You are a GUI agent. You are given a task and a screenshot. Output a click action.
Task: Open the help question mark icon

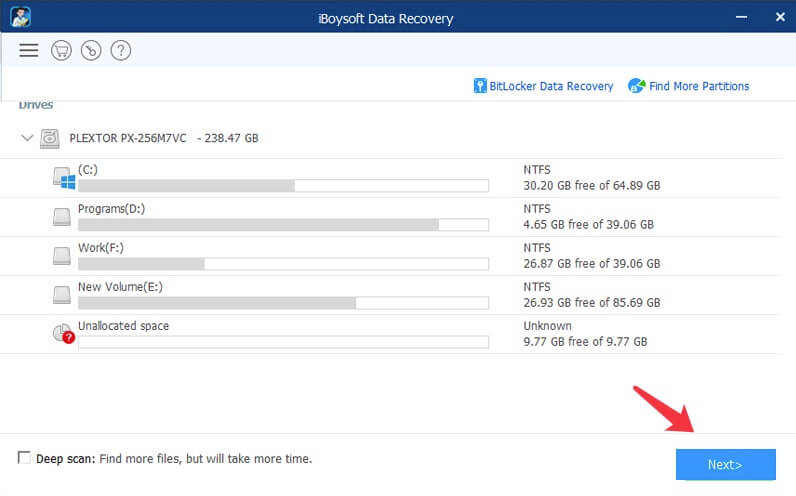click(x=120, y=50)
